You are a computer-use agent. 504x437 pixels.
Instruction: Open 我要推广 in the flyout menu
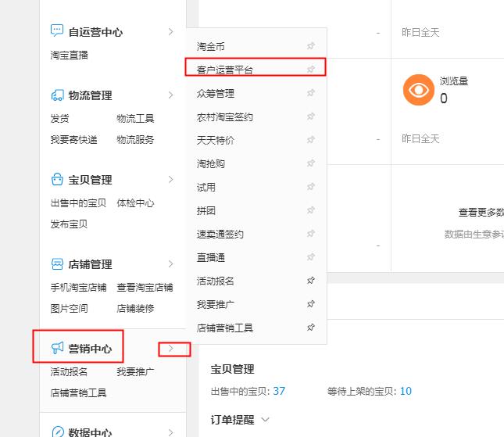216,305
